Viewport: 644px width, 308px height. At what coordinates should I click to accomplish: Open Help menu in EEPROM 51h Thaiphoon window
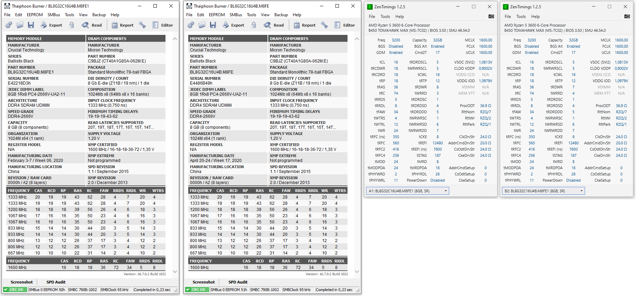pos(297,15)
